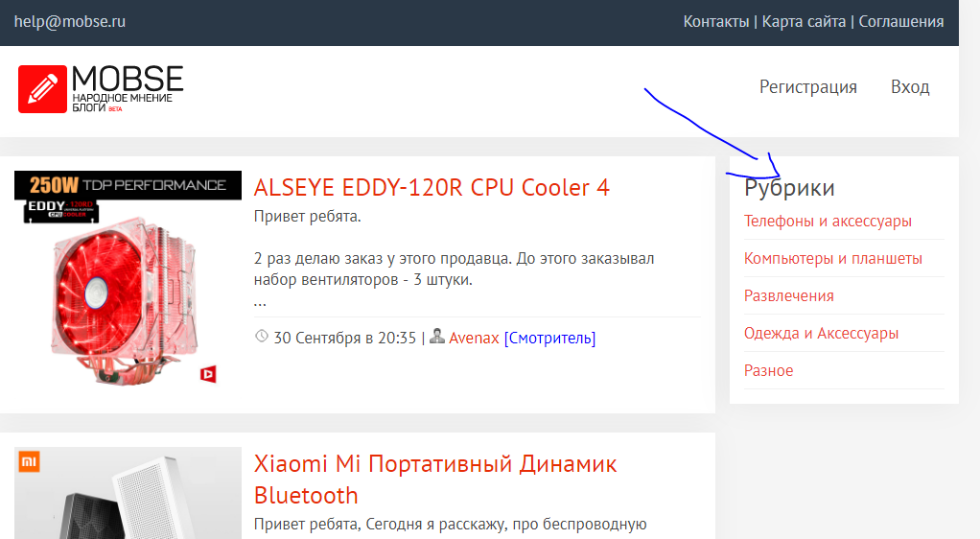Viewport: 980px width, 539px height.
Task: Open the Соглашения link in the top bar
Action: click(900, 21)
